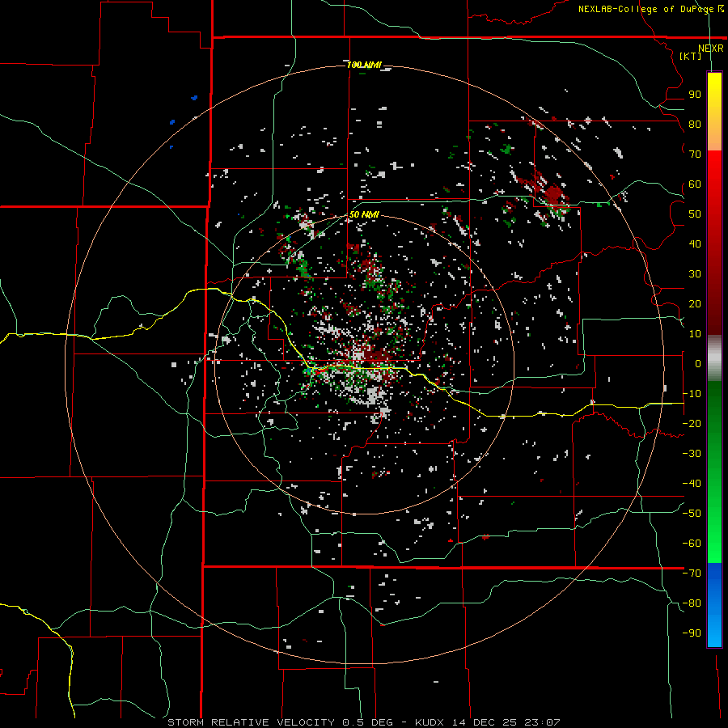Click the -70 legend value
The height and width of the screenshot is (728, 728).
coord(692,573)
